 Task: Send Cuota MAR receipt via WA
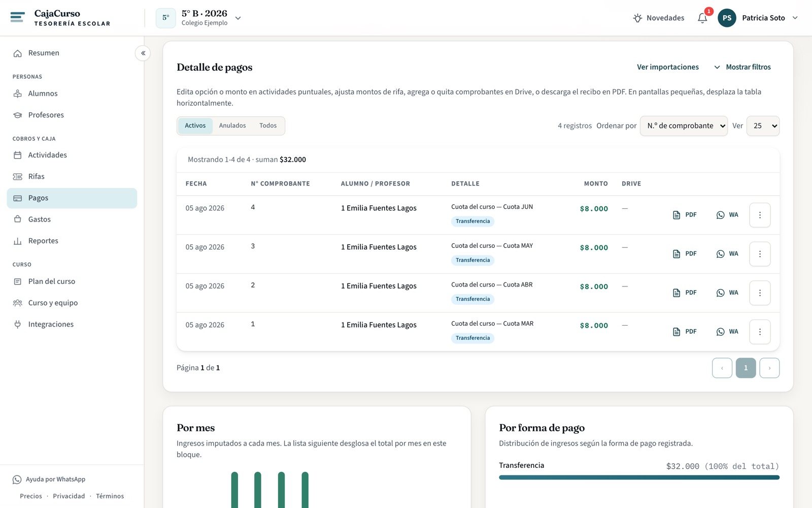point(727,332)
